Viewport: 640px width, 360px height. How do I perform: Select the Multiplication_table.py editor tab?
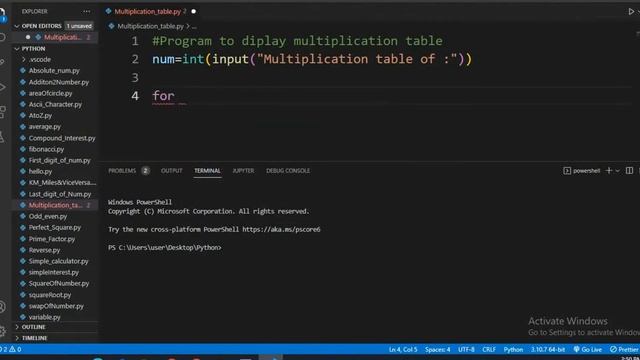click(147, 11)
